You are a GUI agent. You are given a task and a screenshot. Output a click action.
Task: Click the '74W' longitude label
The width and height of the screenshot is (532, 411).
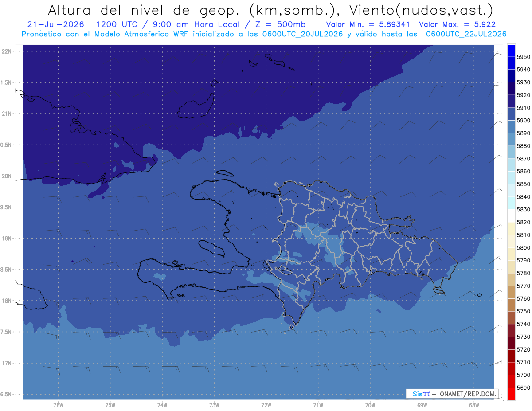point(162,405)
